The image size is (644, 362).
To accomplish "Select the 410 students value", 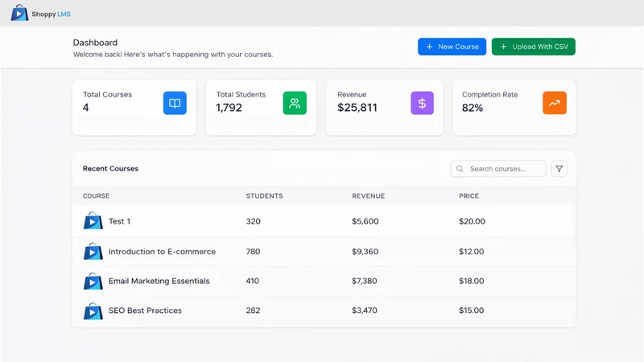I will point(253,281).
